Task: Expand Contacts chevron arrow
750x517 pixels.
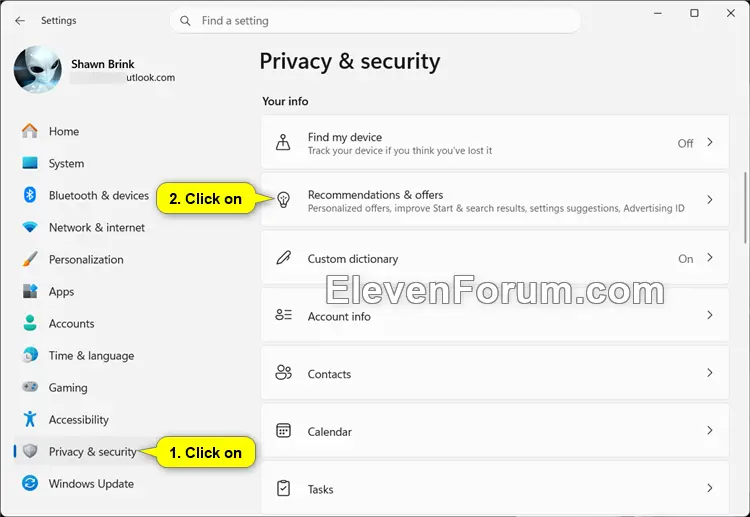Action: [x=710, y=373]
